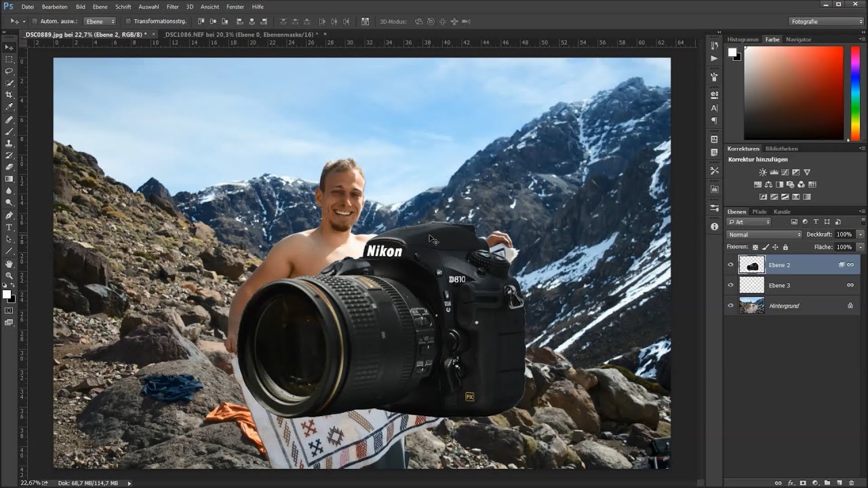
Task: Open the Filter menu
Action: tap(173, 7)
